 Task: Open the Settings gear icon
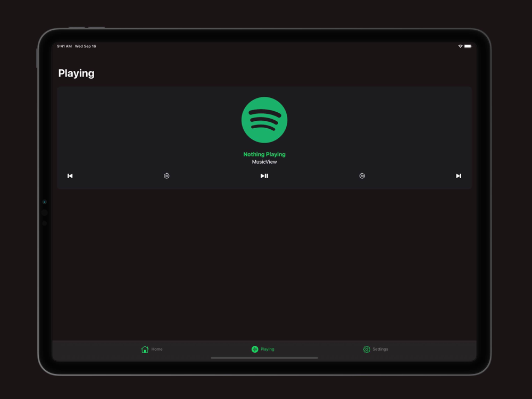(x=367, y=349)
